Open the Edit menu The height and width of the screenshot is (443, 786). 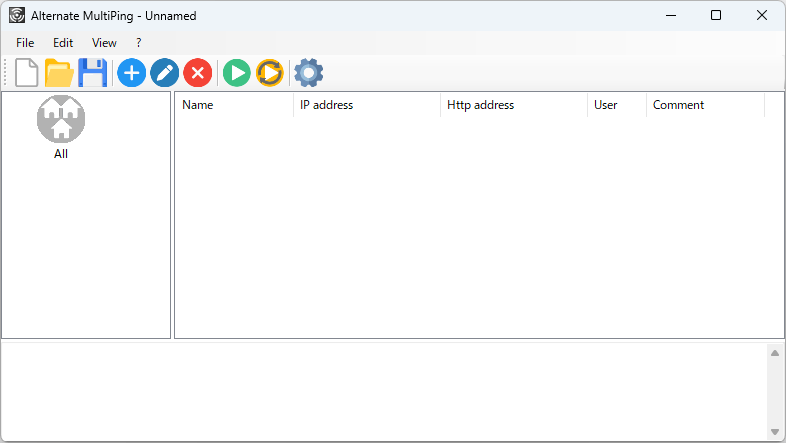pos(63,43)
